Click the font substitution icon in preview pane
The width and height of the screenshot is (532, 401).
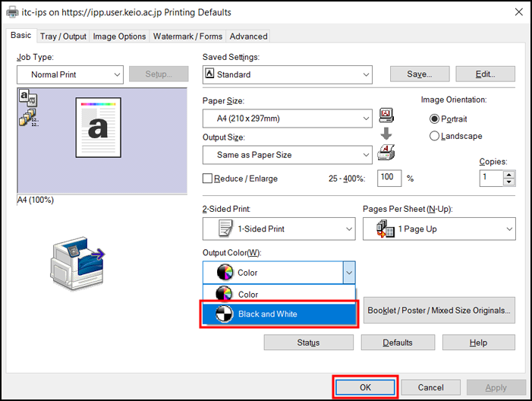point(28,97)
